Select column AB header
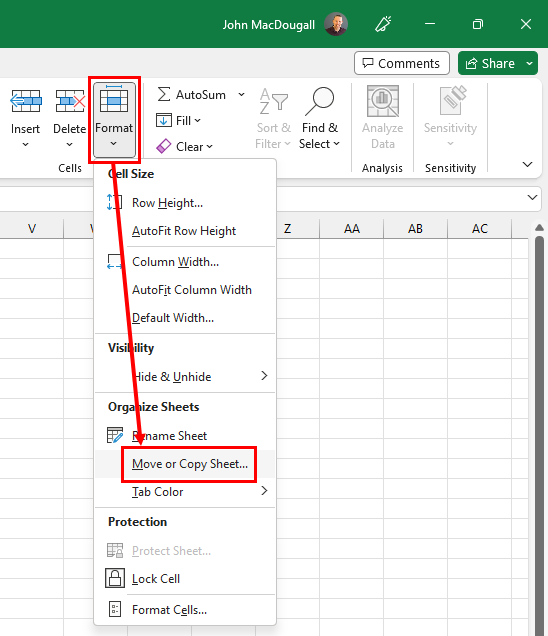Image resolution: width=548 pixels, height=636 pixels. [415, 229]
